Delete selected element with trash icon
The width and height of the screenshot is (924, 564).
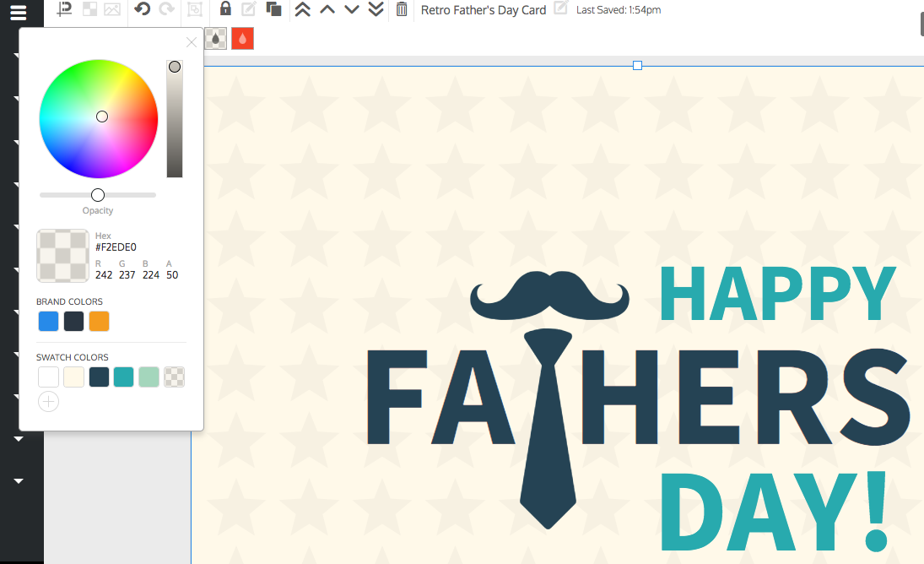point(402,8)
